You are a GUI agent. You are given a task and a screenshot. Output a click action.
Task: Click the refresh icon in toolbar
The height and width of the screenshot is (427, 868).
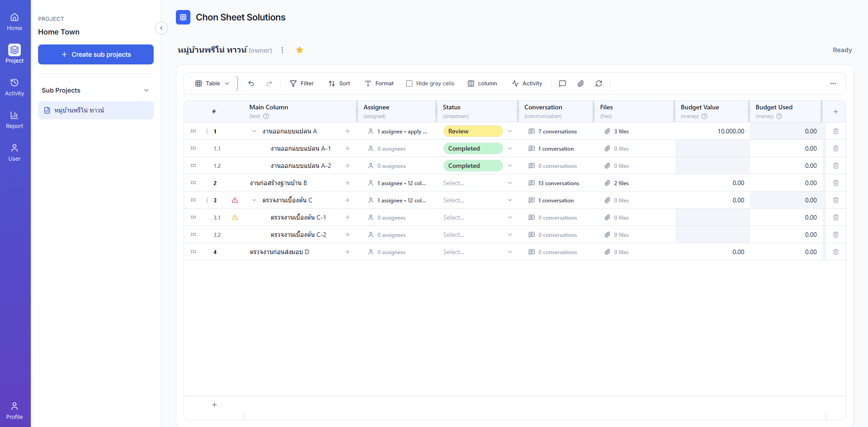pos(599,83)
